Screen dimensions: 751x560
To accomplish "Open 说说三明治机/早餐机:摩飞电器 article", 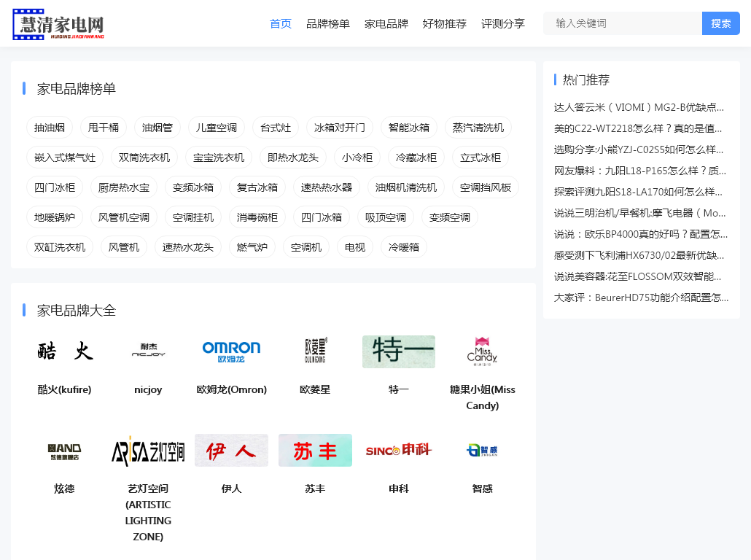I will [x=640, y=213].
